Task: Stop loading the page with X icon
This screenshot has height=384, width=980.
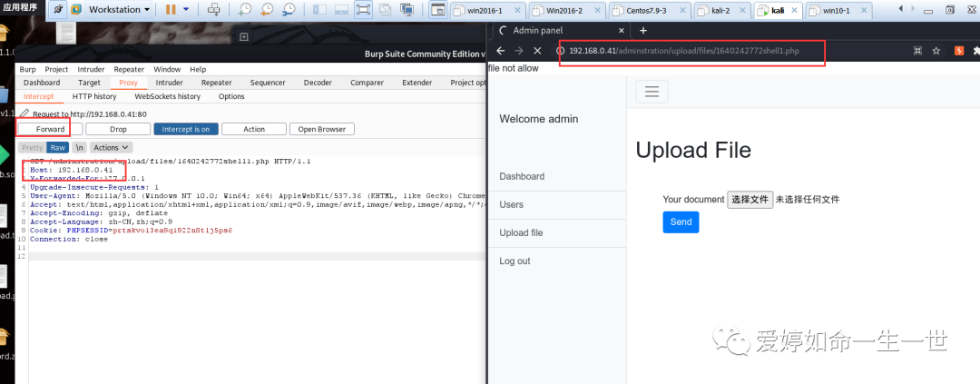Action: 535,51
